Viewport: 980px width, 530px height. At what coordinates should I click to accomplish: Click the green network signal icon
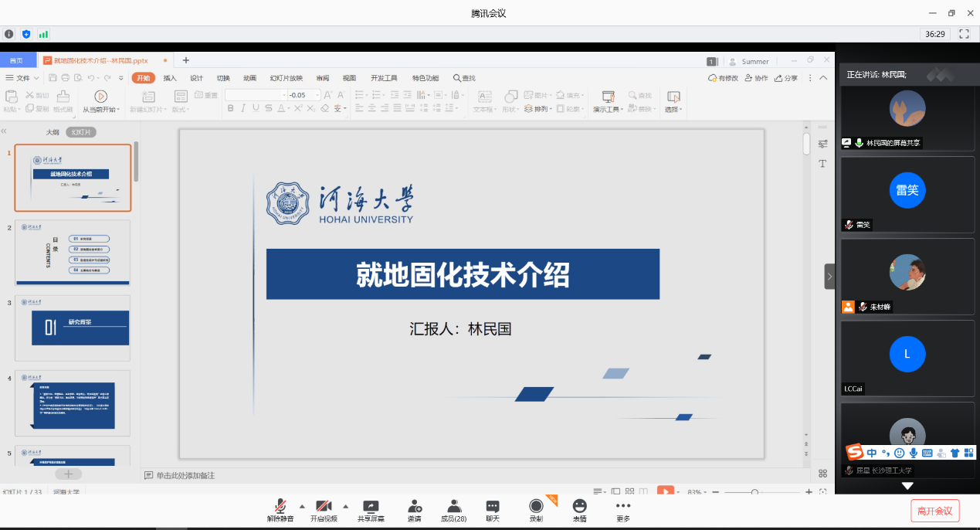click(x=43, y=34)
